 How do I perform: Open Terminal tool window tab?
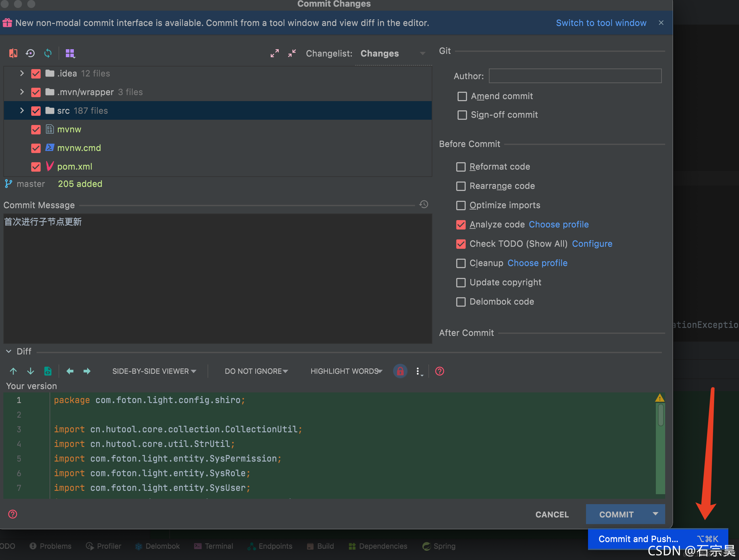(x=214, y=546)
